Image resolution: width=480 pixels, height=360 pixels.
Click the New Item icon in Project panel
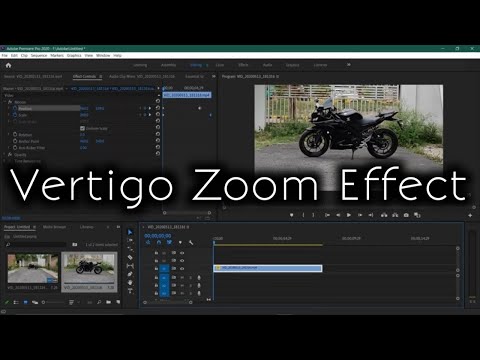click(x=118, y=302)
